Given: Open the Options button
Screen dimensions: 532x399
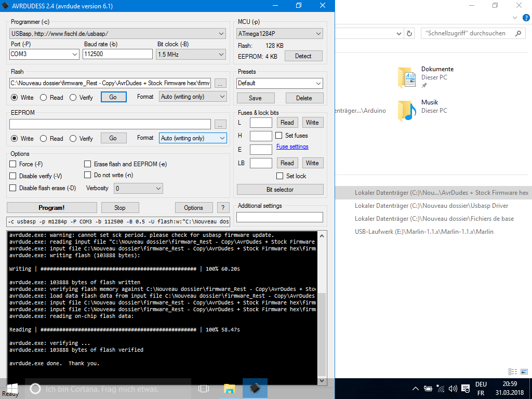Looking at the screenshot, I should pos(193,208).
